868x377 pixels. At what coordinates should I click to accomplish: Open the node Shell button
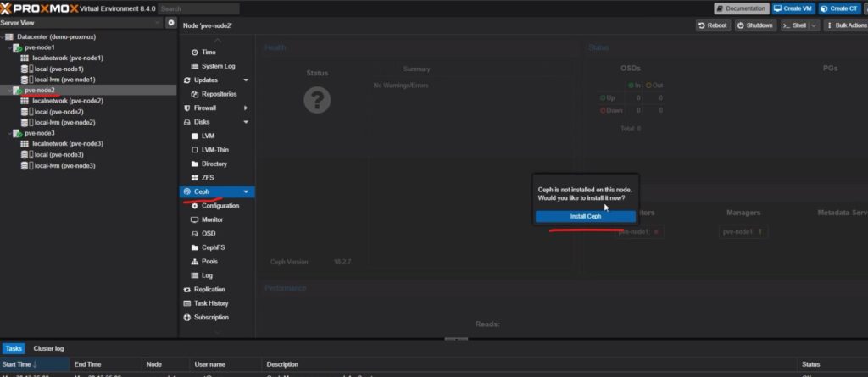click(794, 25)
